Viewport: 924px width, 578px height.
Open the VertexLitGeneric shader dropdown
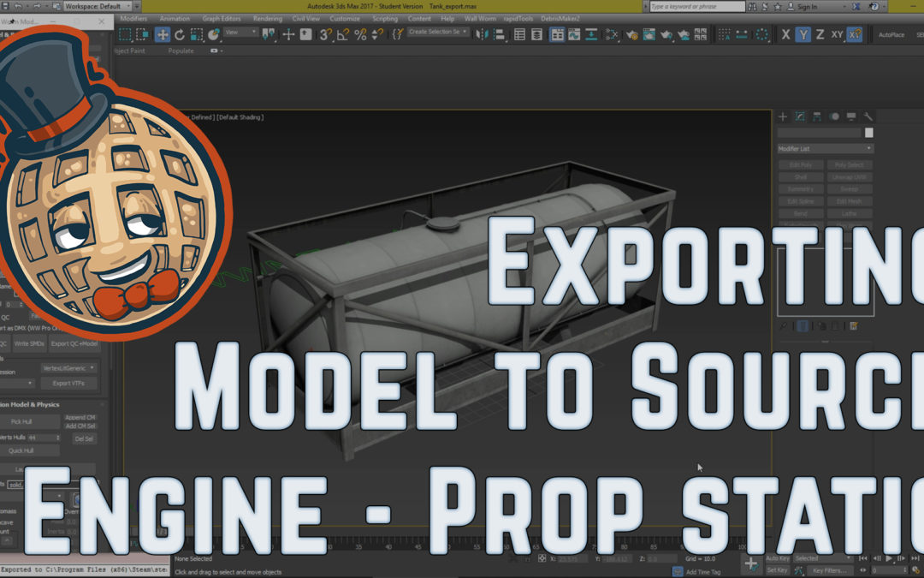point(68,368)
